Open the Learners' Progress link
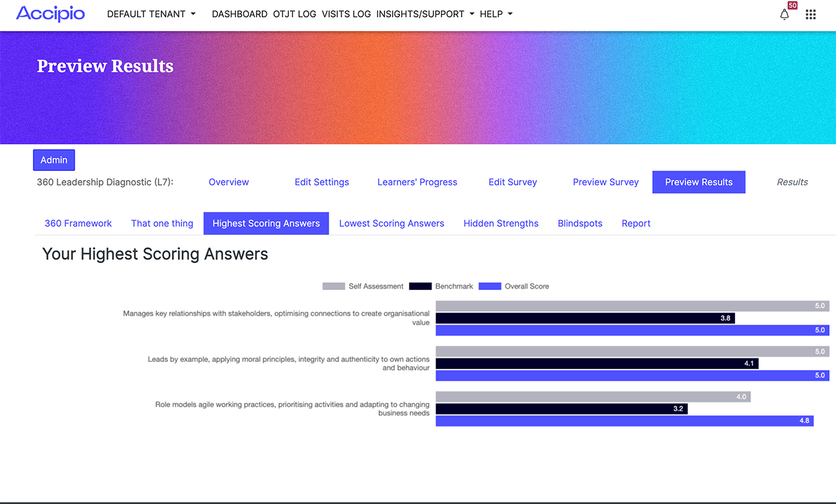 pyautogui.click(x=417, y=182)
